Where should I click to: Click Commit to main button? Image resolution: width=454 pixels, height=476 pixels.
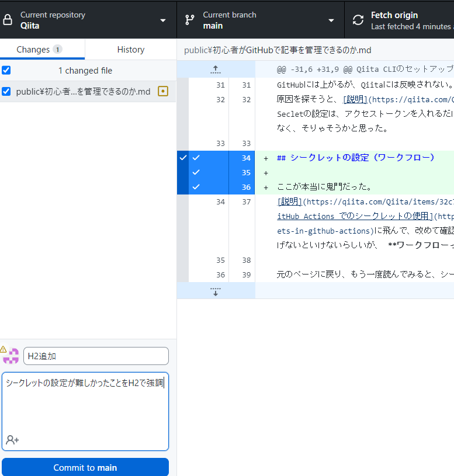(85, 467)
